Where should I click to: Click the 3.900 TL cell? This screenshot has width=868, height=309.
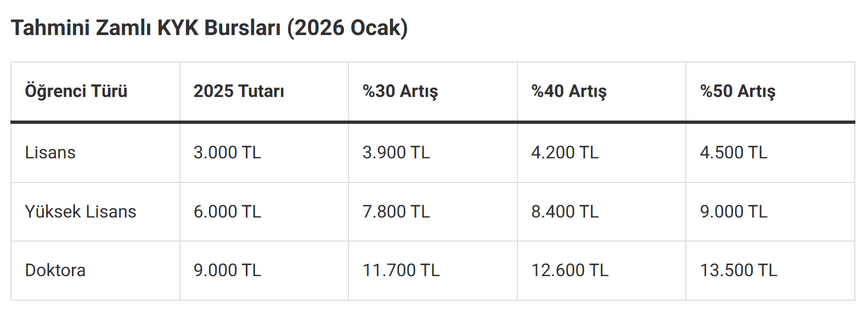coord(396,152)
